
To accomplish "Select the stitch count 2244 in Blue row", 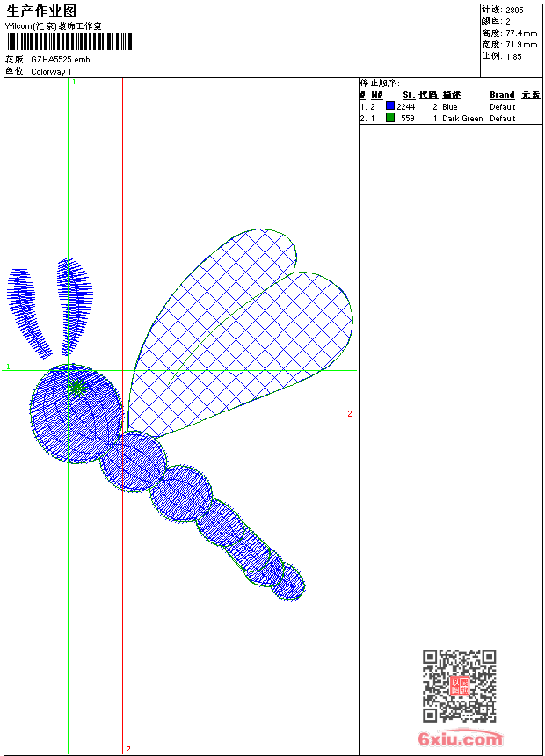I will (x=405, y=106).
